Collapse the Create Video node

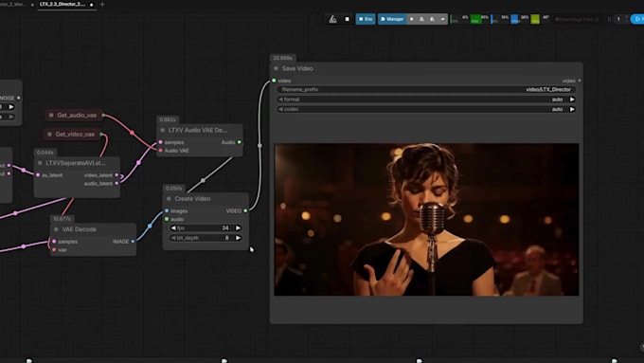tap(169, 199)
